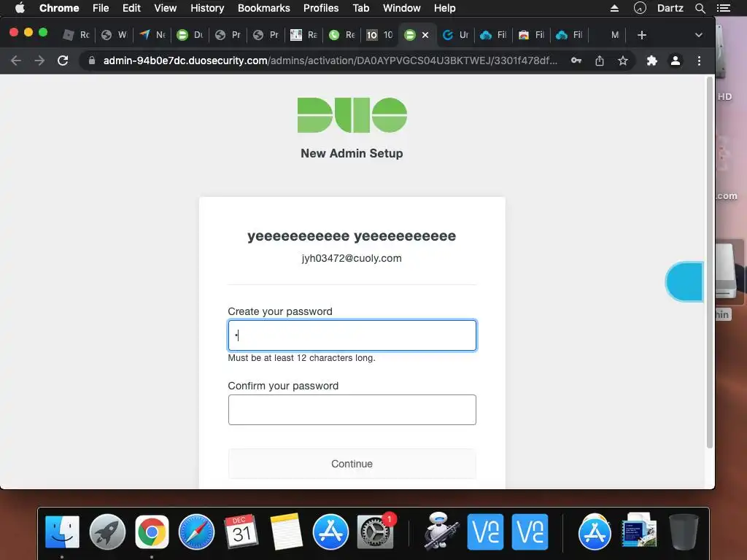This screenshot has width=747, height=560.
Task: Switch to the "Ne" browser tab
Action: coord(152,35)
